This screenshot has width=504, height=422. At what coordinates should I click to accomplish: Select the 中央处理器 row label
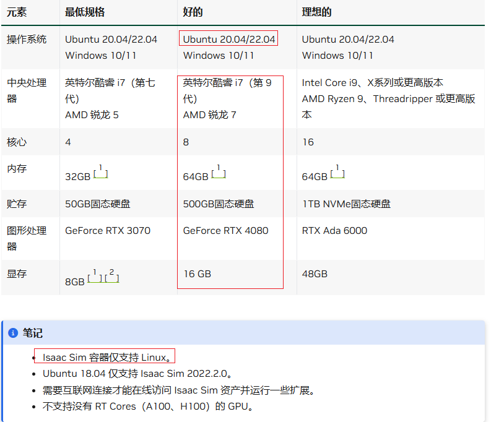point(27,90)
